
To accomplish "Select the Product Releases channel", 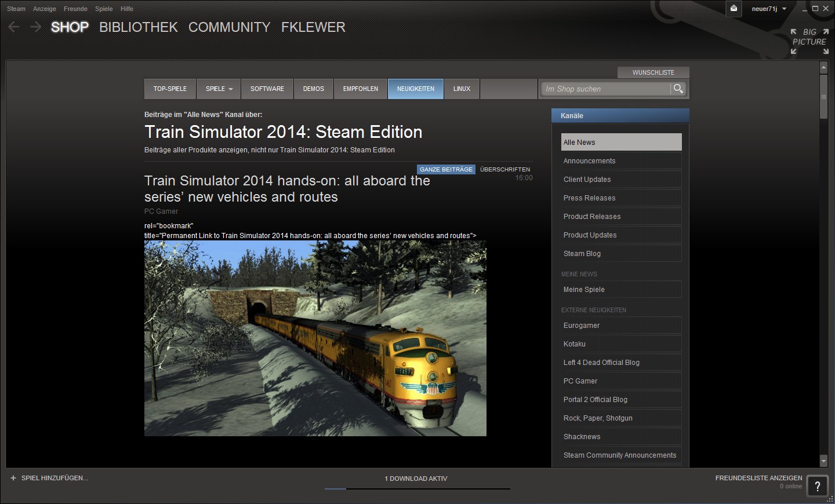I will pyautogui.click(x=622, y=217).
